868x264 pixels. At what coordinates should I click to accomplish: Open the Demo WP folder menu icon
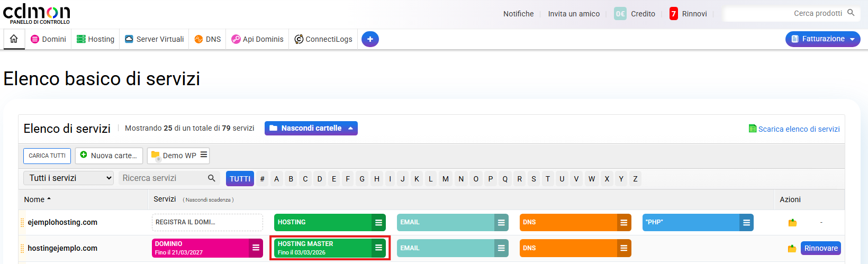[204, 155]
